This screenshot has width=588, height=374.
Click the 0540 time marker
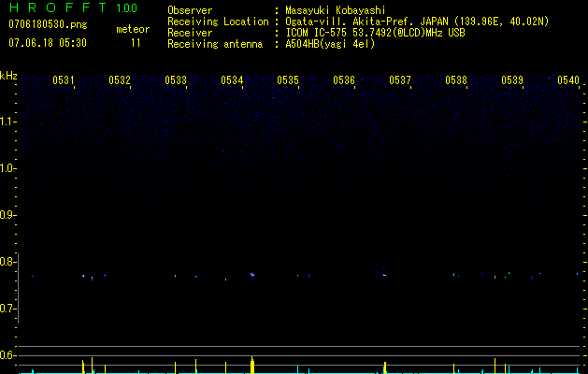[568, 80]
